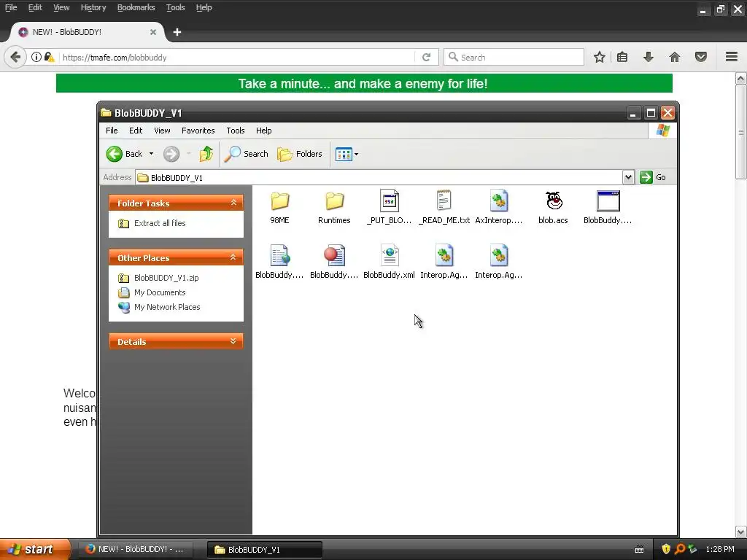Open the Explorer Tools menu
Screen dimensions: 747x560
click(236, 131)
